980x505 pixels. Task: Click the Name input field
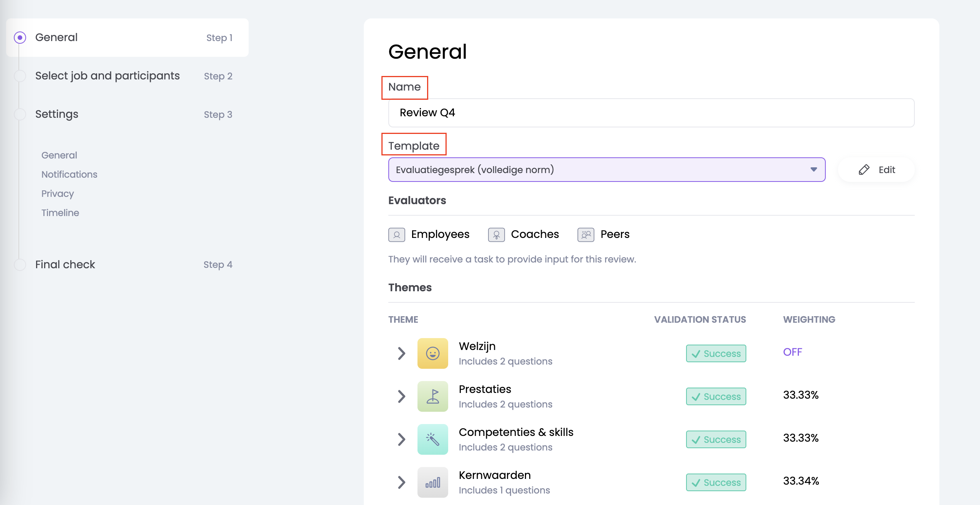coord(651,113)
